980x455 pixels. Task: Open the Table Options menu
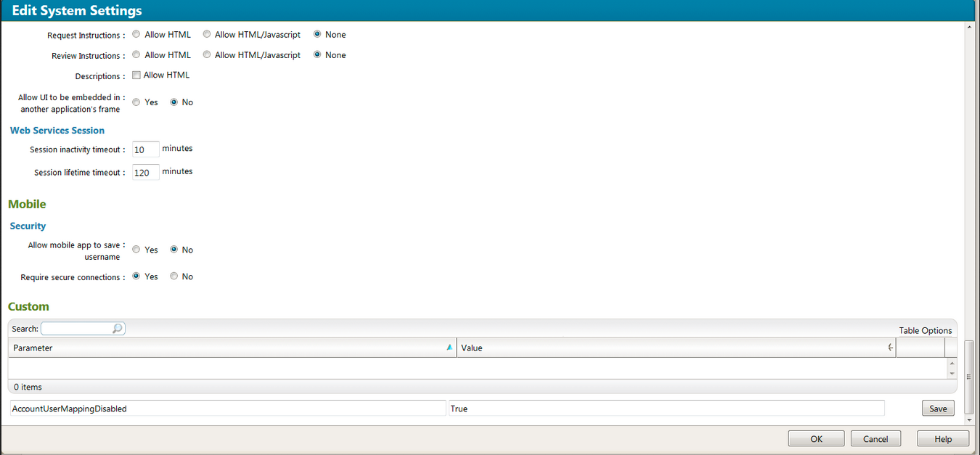[925, 330]
